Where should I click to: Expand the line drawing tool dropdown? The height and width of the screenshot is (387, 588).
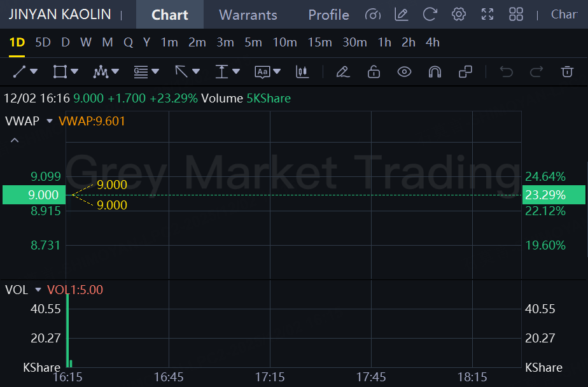[x=34, y=72]
